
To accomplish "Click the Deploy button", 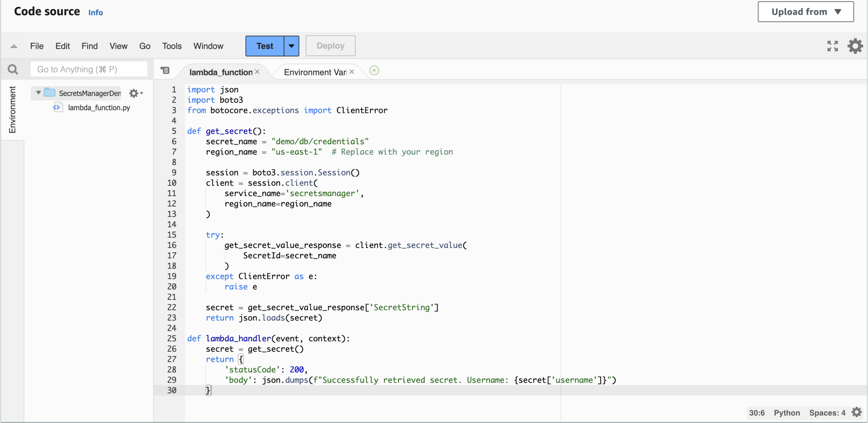I will (330, 46).
